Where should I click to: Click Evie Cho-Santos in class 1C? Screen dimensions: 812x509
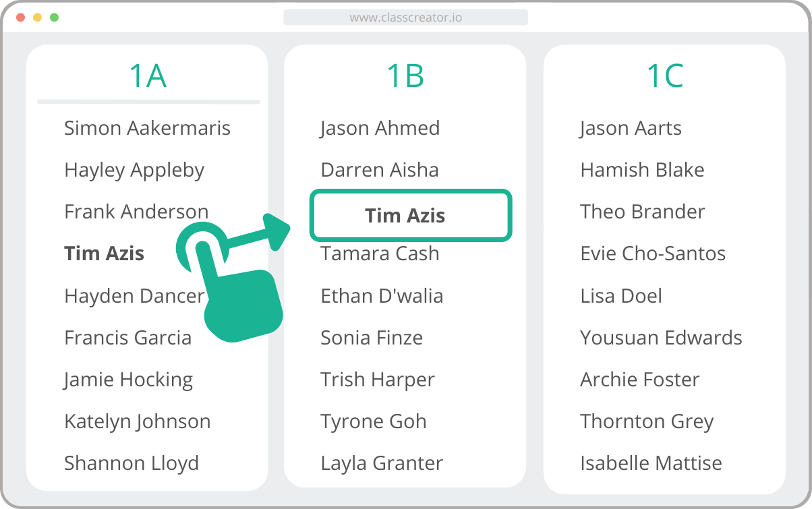[653, 253]
